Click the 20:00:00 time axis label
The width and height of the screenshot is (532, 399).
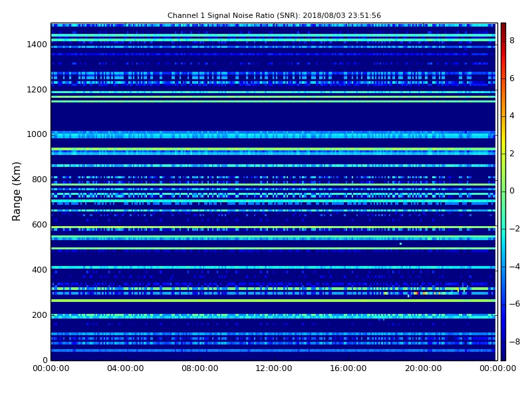(423, 368)
